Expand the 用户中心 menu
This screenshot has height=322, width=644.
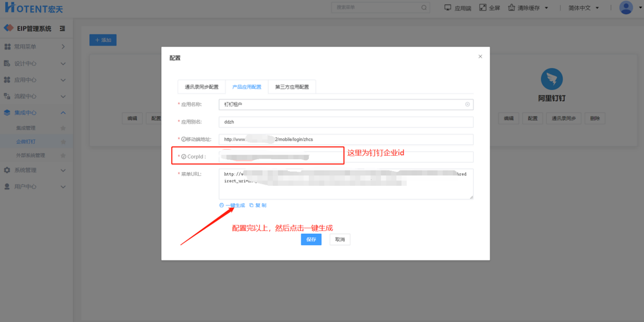[x=37, y=186]
